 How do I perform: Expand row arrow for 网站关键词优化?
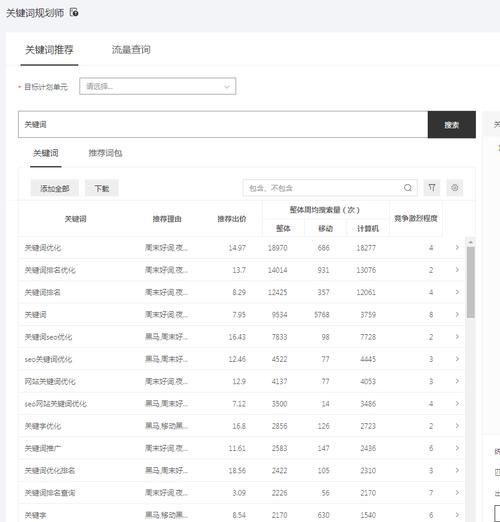pos(457,381)
